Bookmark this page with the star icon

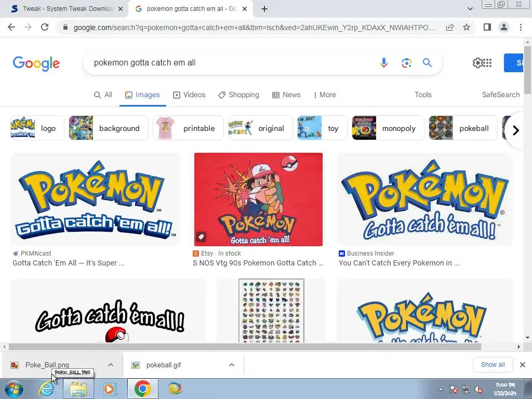coord(467,27)
